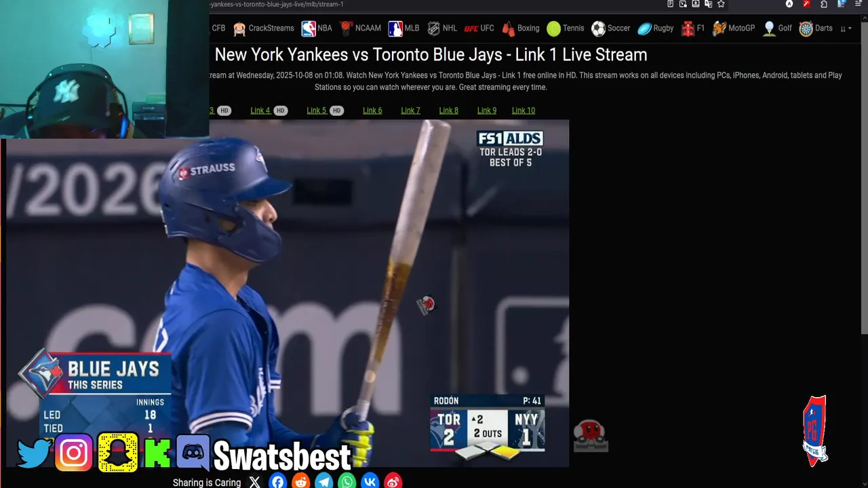Viewport: 868px width, 488px height.
Task: Switch to stream Link 4
Action: pyautogui.click(x=260, y=110)
